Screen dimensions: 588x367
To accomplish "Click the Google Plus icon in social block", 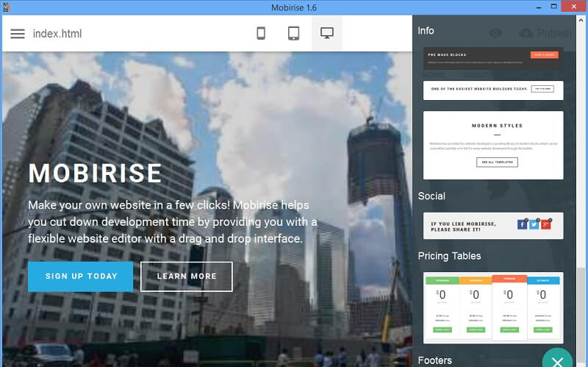I will (x=545, y=224).
